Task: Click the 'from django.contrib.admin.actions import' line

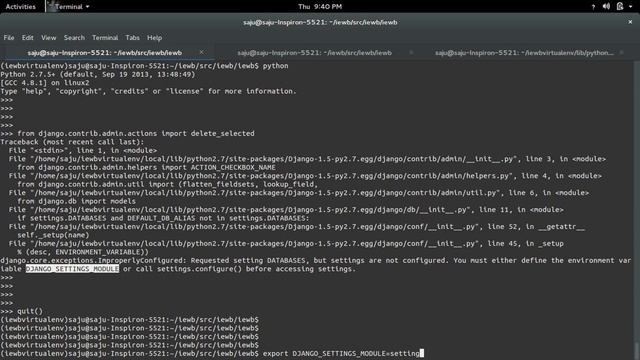Action: coord(127,133)
